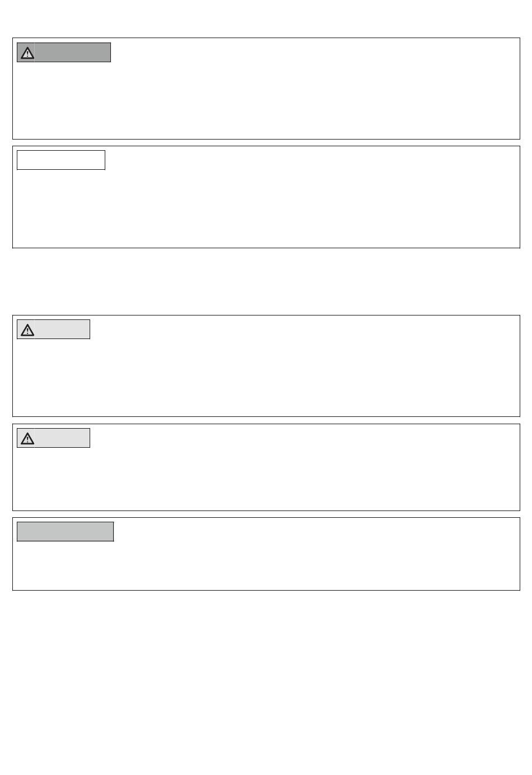Click the narrow gap between the two light-label panels

(x=266, y=420)
